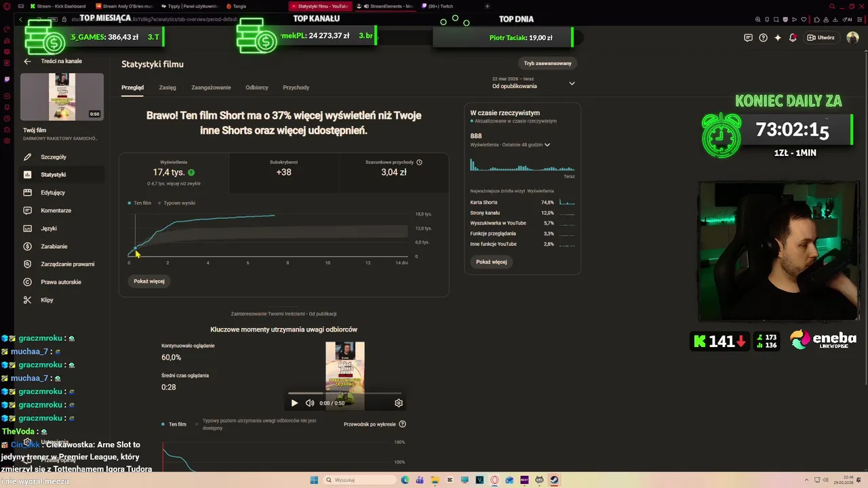868x488 pixels.
Task: Click Windows taskbar Wyszukaj search box
Action: pos(358,480)
